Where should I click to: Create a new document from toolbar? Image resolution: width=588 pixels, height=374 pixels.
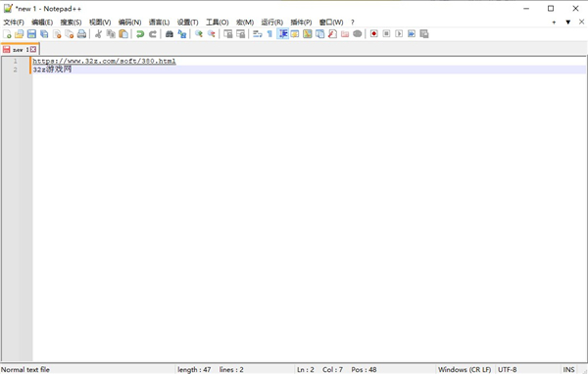pyautogui.click(x=7, y=34)
